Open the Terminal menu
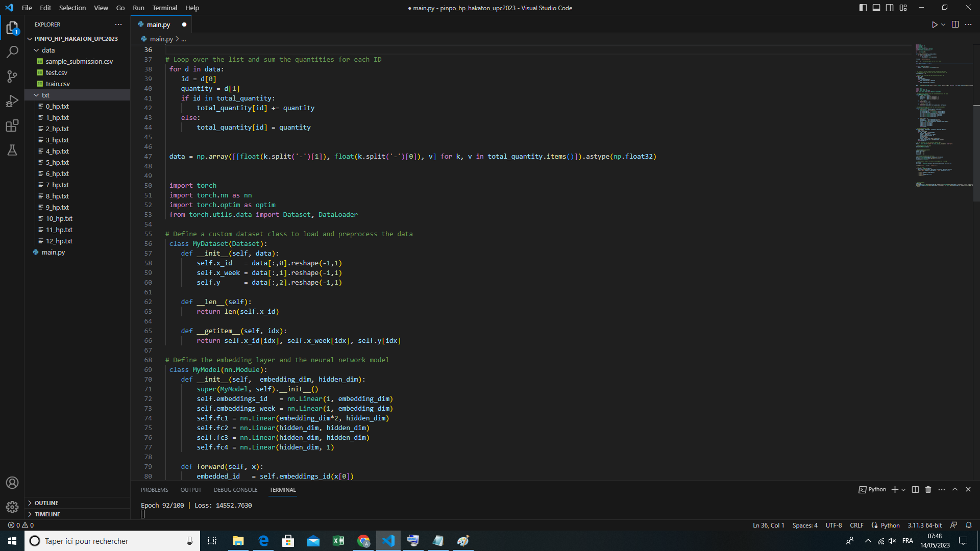980x551 pixels. tap(164, 8)
